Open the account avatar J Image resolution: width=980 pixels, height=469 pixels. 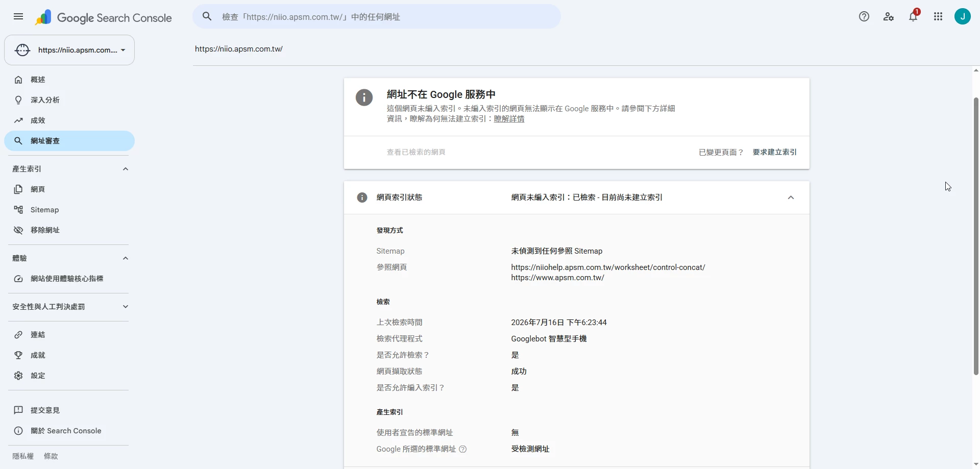(962, 16)
